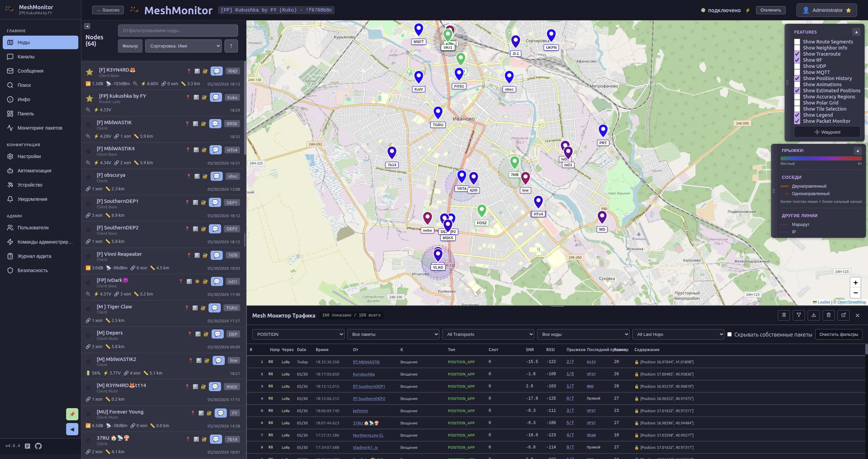This screenshot has width=868, height=459.
Task: Click the MSFT map marker
Action: (x=419, y=30)
